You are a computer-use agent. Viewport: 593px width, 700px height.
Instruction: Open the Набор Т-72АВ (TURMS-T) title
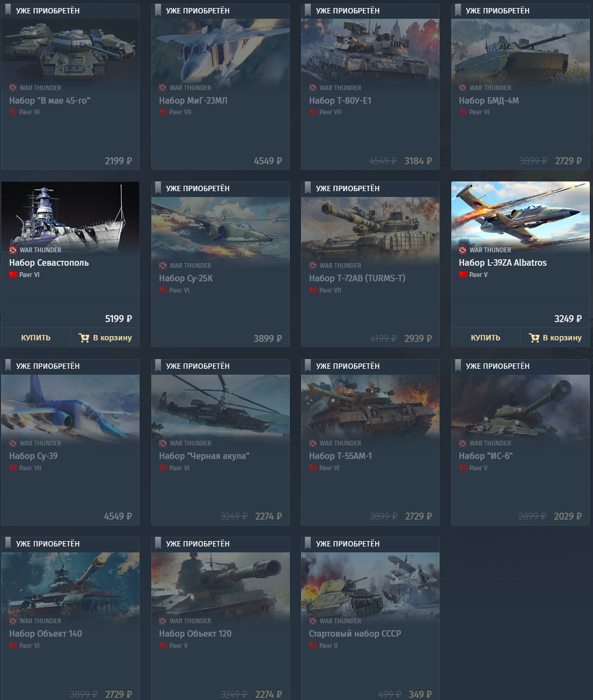(x=357, y=278)
